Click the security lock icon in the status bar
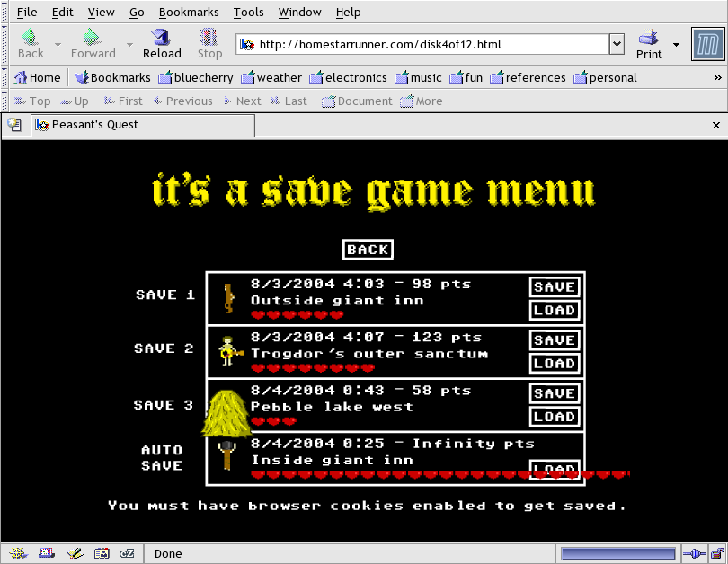The width and height of the screenshot is (728, 564). pos(718,553)
